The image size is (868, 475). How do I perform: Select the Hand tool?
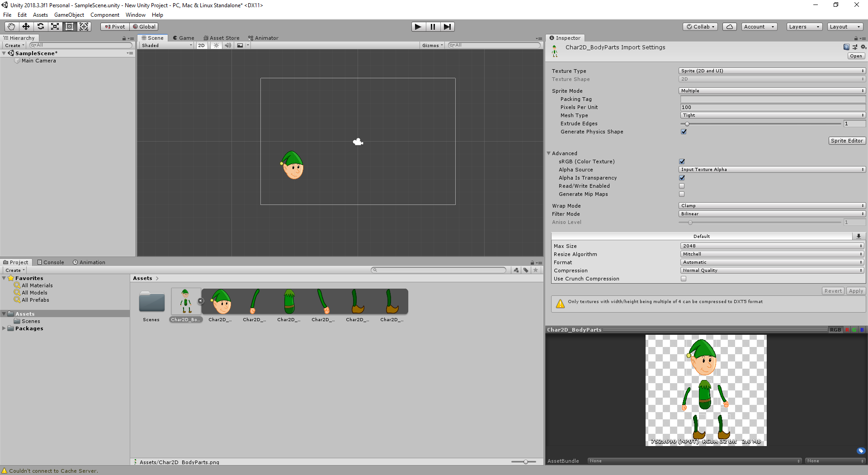tap(10, 26)
